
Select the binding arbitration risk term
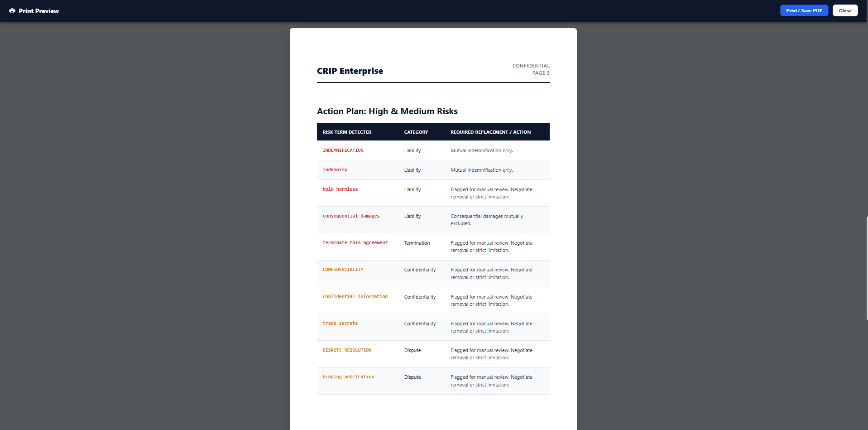coord(348,377)
